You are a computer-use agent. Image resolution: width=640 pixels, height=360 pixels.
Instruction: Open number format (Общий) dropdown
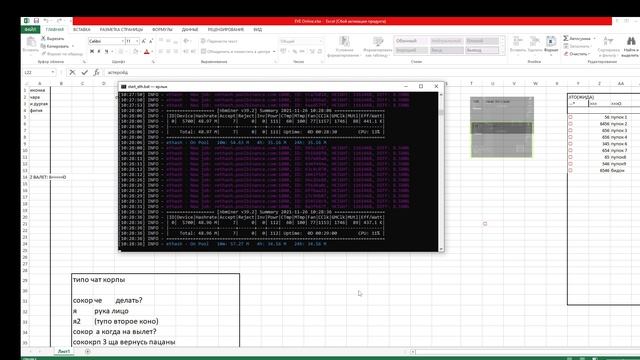[x=321, y=41]
